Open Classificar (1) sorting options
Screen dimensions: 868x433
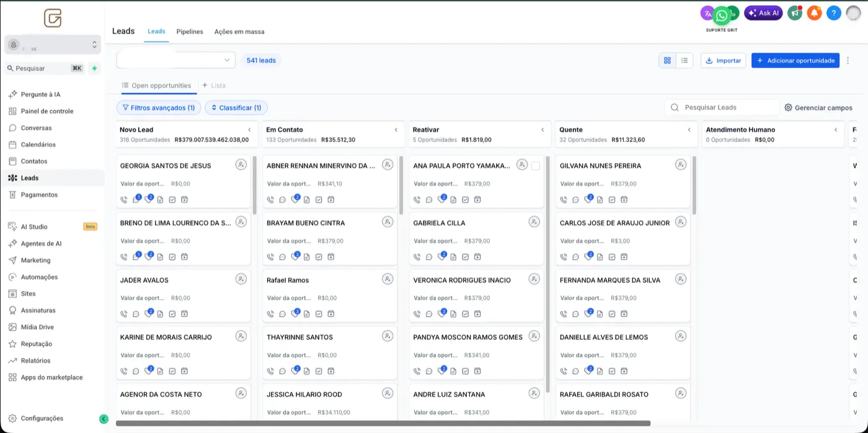(236, 108)
